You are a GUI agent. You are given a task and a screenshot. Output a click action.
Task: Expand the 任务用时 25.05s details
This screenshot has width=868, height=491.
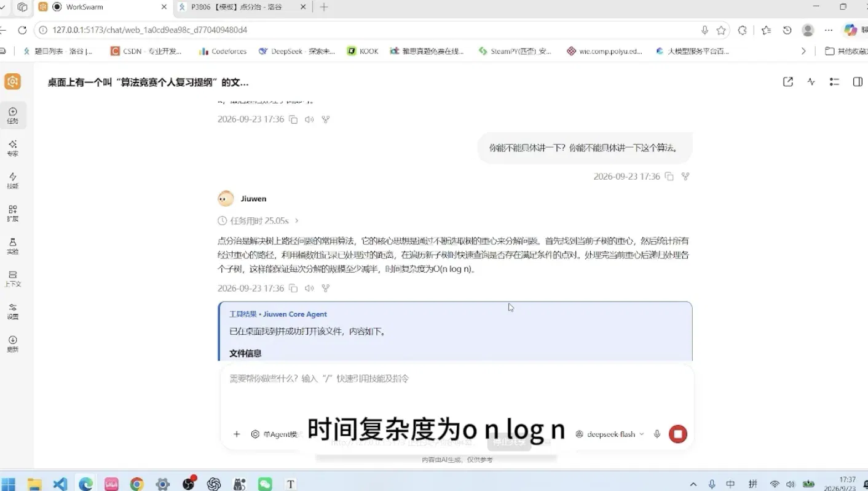tap(259, 220)
